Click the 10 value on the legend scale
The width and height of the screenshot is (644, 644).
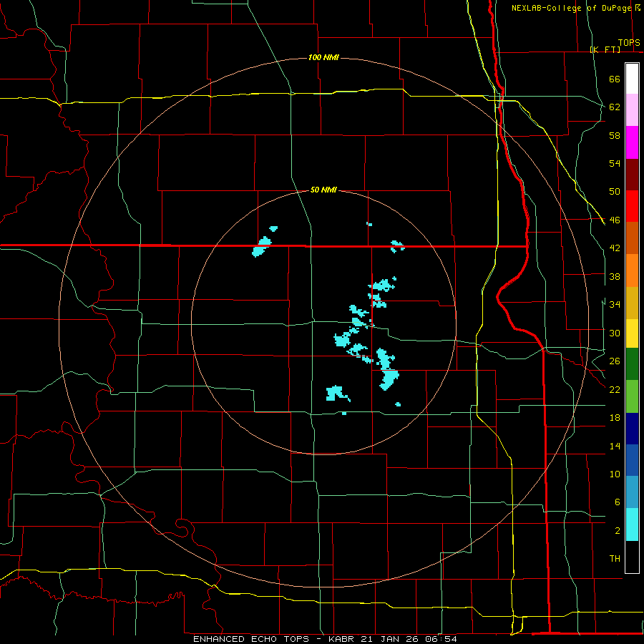[x=615, y=474]
